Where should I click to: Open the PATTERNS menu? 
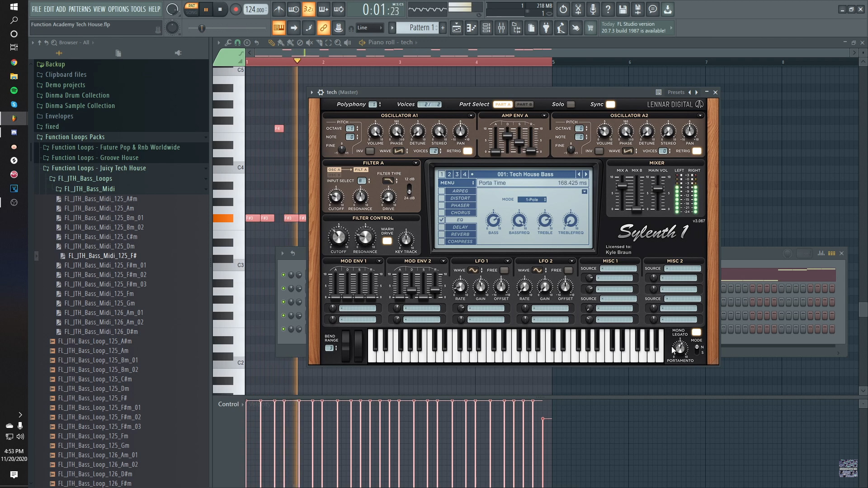coord(80,9)
